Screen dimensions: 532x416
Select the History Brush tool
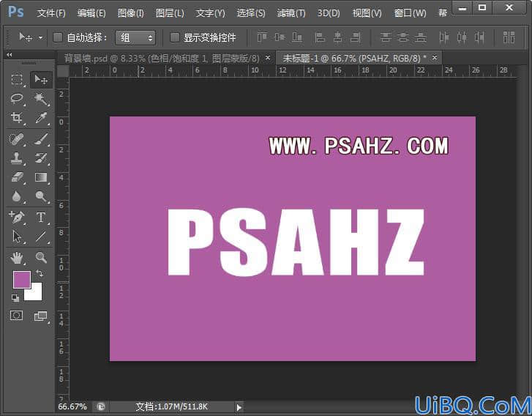pyautogui.click(x=41, y=158)
